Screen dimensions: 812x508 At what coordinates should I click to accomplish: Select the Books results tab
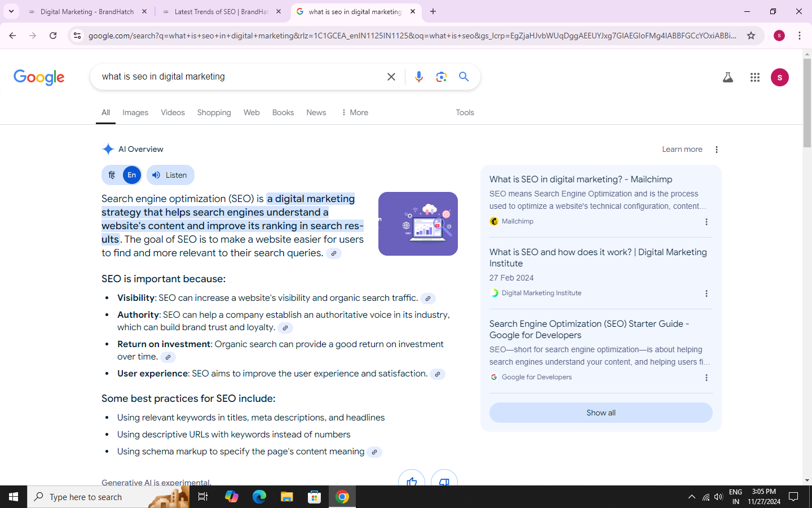tap(283, 112)
